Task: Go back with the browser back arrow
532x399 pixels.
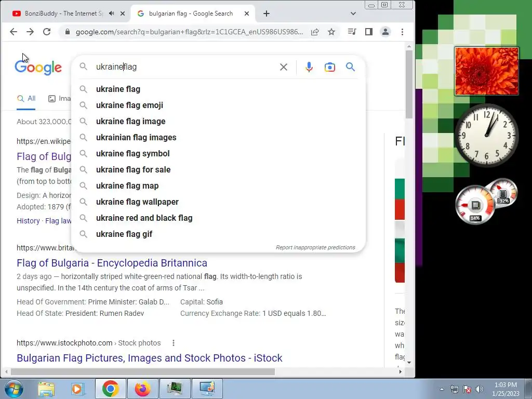Action: click(13, 32)
